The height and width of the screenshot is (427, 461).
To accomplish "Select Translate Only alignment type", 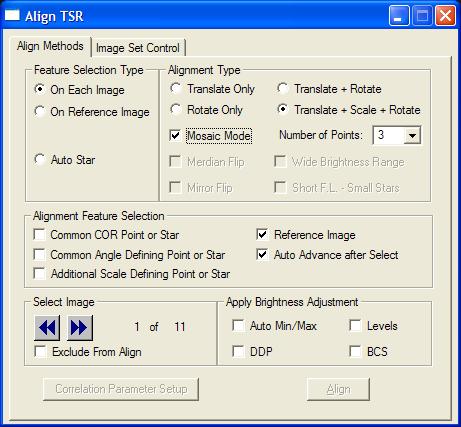I will point(212,89).
